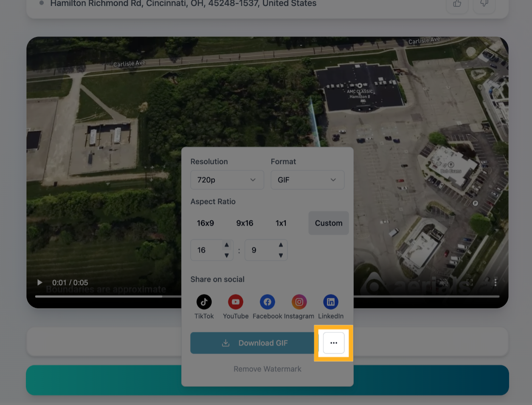Toggle video fullscreen mode
Viewport: 532px width, 405px height.
pos(470,282)
